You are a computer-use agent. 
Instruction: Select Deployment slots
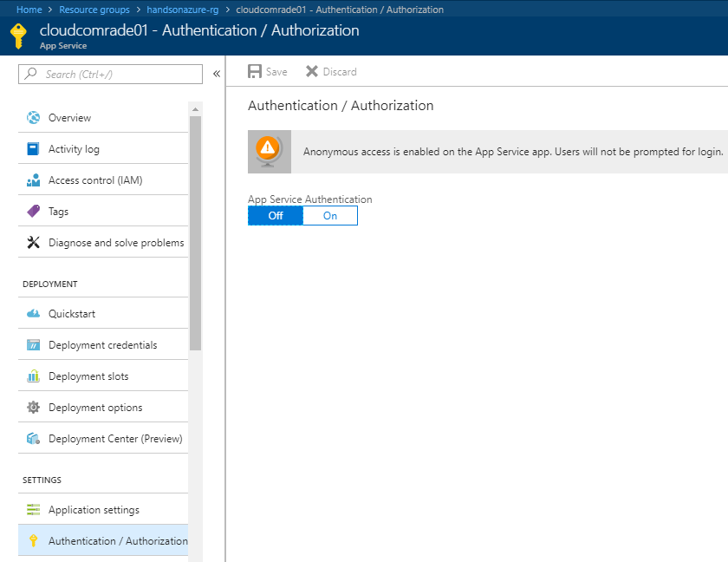[103, 376]
